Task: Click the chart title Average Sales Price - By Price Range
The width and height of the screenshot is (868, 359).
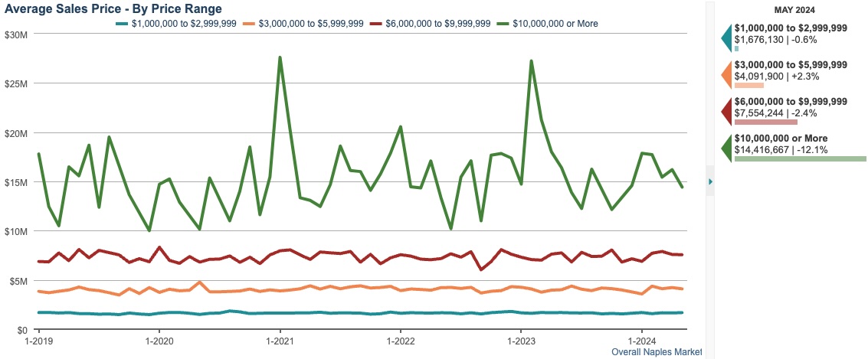Action: [x=113, y=8]
